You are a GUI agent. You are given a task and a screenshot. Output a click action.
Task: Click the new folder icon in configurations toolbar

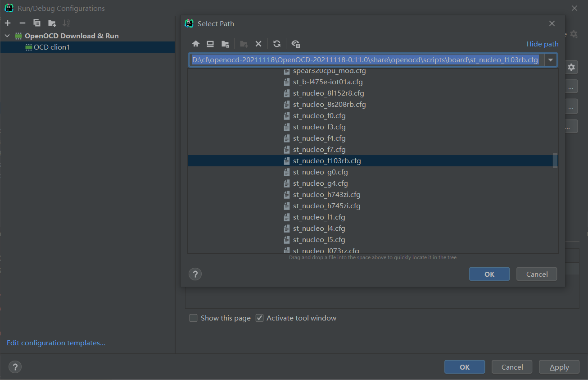click(52, 23)
